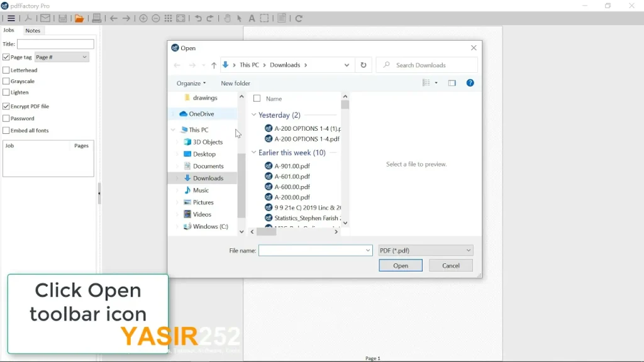Viewport: 644px width, 362px height.
Task: Select the arrow pointer tool
Action: point(240,18)
